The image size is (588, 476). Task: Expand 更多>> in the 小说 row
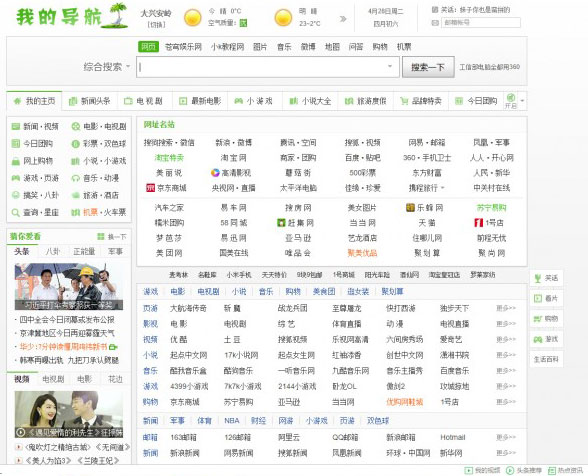coord(506,355)
